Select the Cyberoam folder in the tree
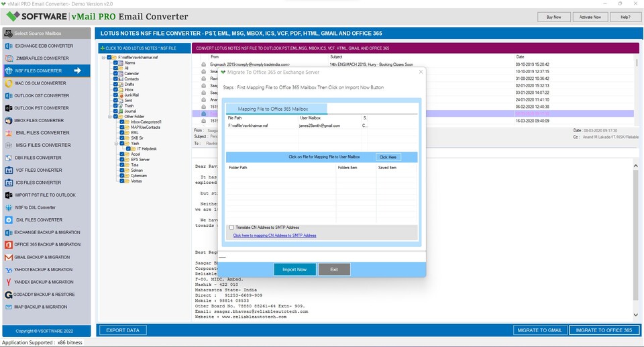644x347 pixels. click(x=138, y=176)
